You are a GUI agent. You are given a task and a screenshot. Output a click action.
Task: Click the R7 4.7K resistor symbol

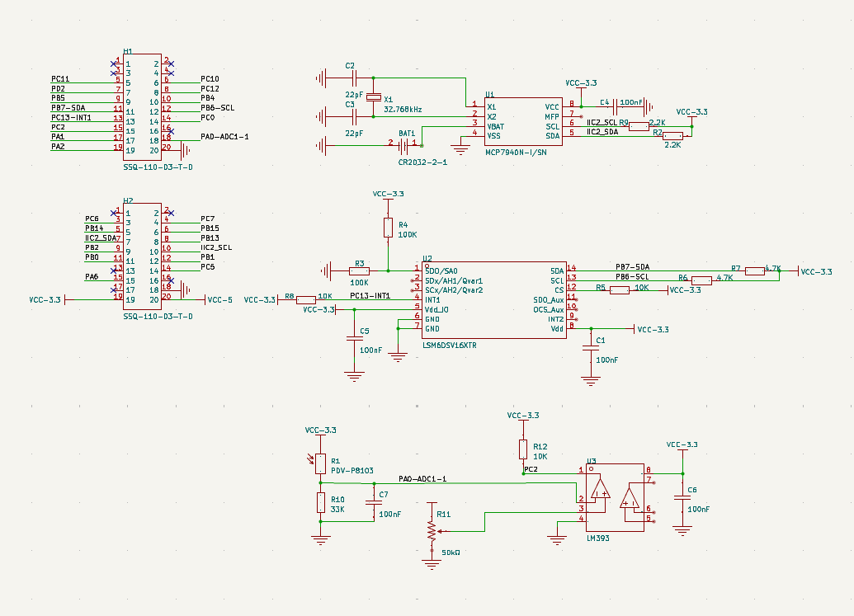point(754,270)
